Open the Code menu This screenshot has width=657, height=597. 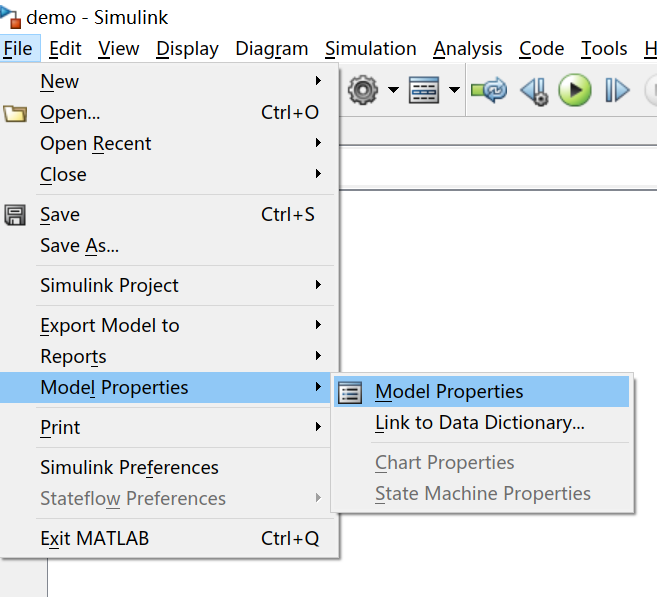(x=541, y=49)
